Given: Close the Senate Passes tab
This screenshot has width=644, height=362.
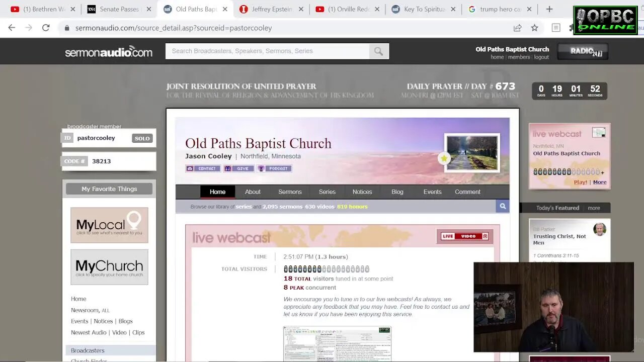Looking at the screenshot, I should click(148, 9).
